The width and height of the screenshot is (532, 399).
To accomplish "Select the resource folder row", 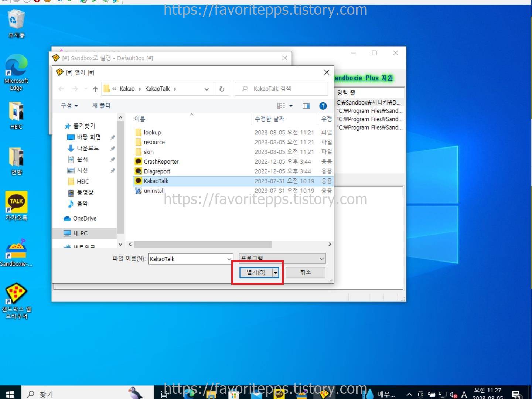I will pyautogui.click(x=233, y=142).
